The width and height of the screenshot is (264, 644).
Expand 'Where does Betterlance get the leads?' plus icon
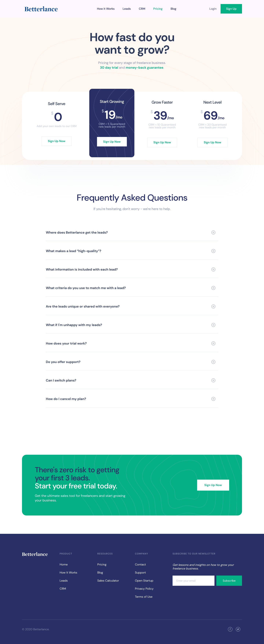(213, 232)
